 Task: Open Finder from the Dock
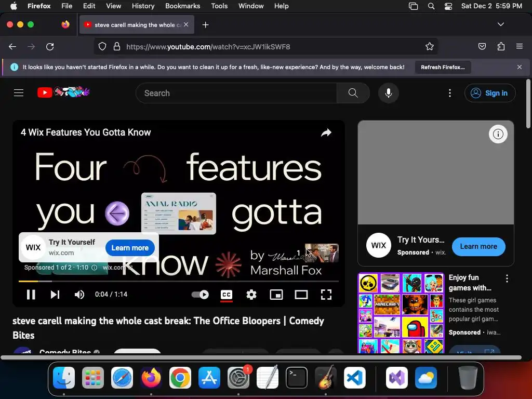click(x=64, y=378)
